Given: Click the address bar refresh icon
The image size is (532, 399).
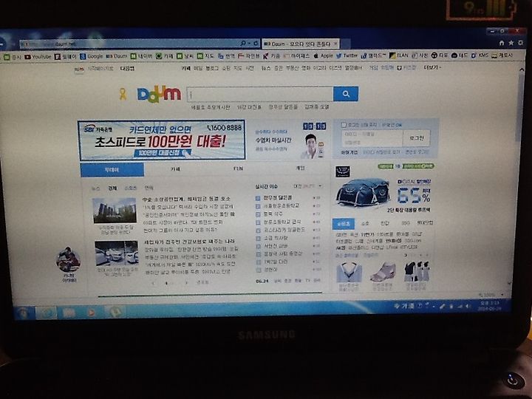Looking at the screenshot, I should click(x=256, y=44).
